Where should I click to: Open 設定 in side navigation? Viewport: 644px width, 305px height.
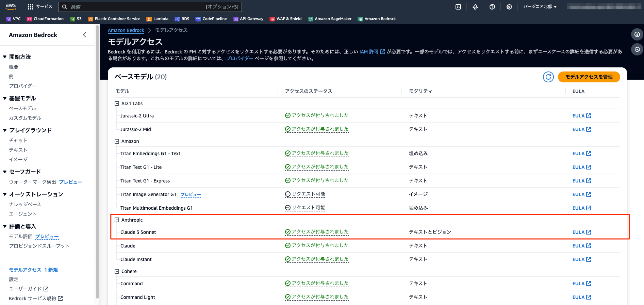point(14,279)
